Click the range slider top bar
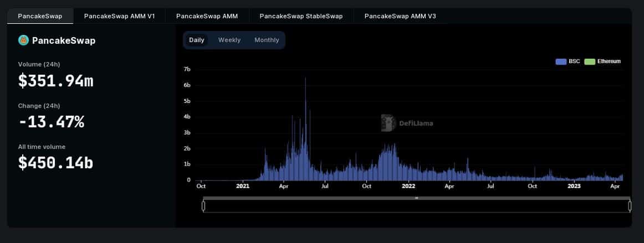 416,198
